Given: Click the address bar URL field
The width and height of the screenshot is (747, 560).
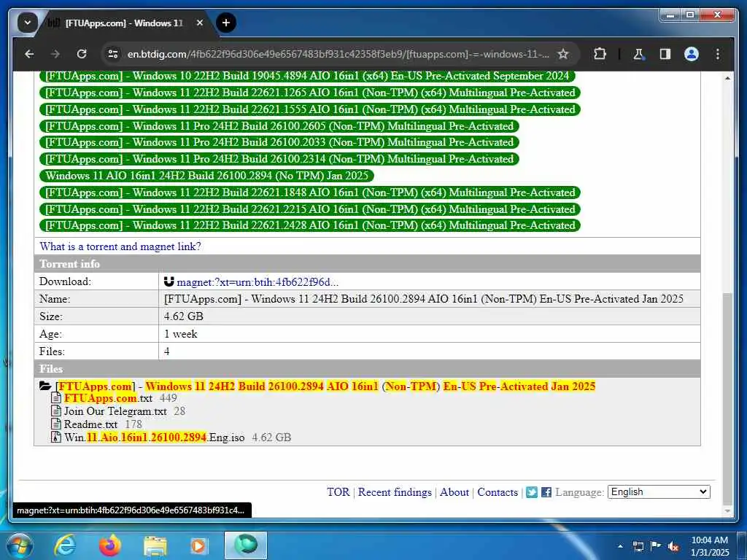Looking at the screenshot, I should [338, 54].
